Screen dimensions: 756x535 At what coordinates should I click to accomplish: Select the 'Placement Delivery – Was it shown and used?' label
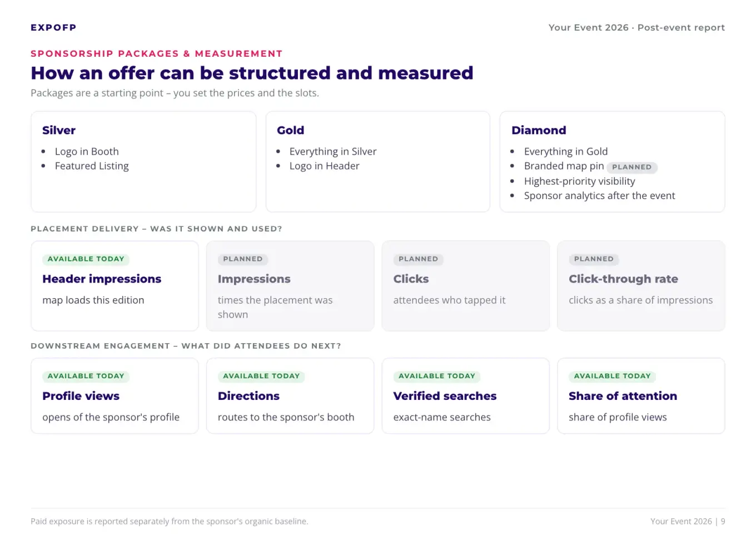point(156,229)
